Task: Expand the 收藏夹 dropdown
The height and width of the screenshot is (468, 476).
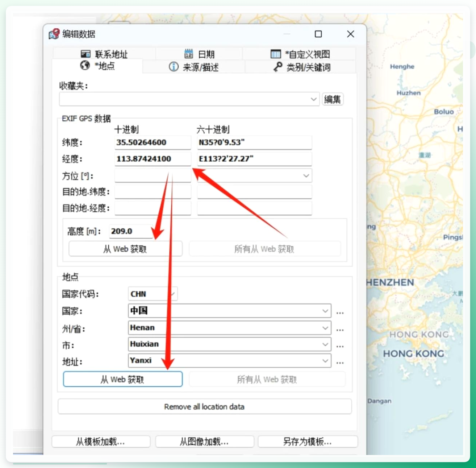Action: (313, 99)
